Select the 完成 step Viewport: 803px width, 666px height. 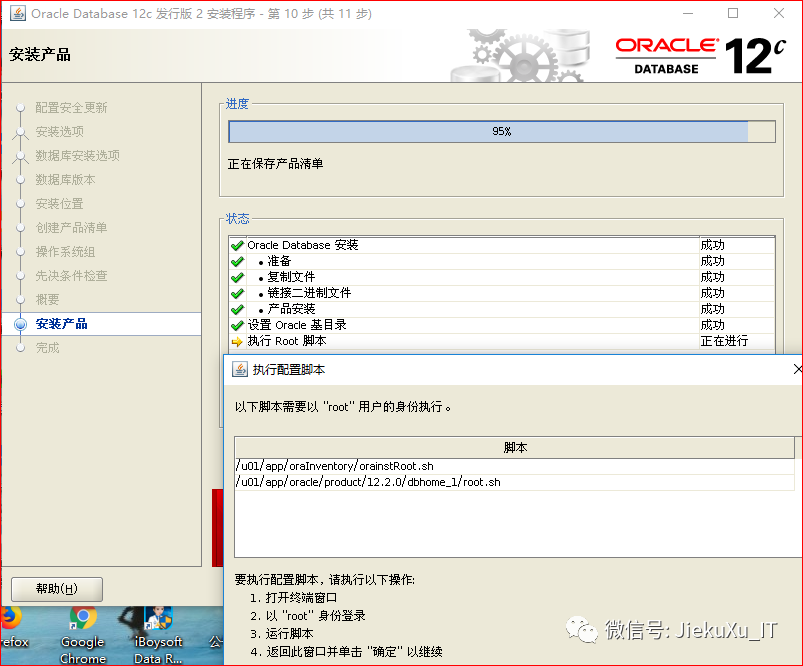[x=47, y=348]
